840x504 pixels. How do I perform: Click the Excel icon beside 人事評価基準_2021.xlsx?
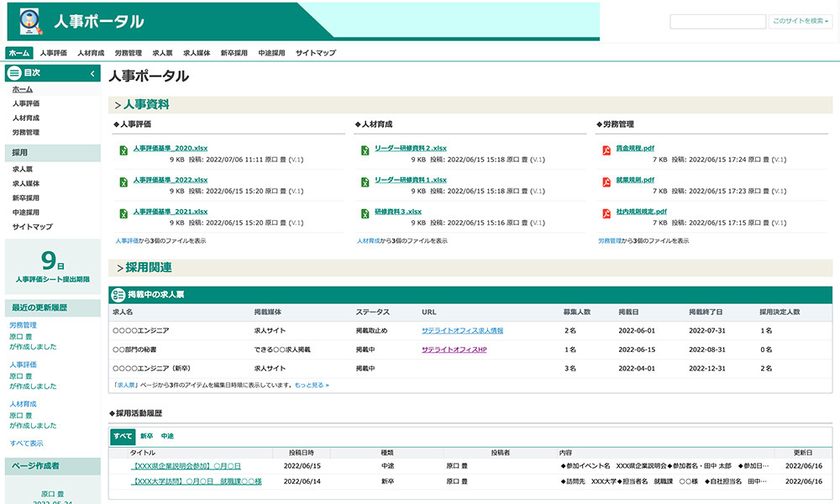pos(123,213)
